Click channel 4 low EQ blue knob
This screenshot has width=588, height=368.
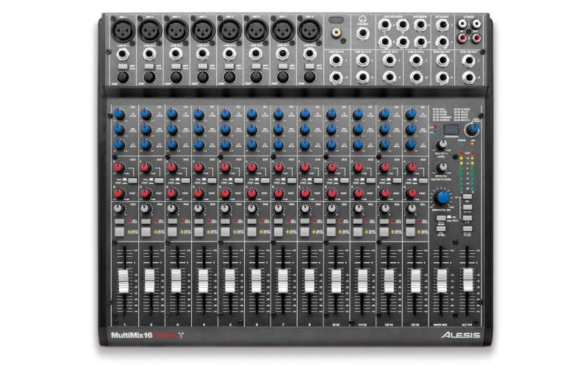(x=198, y=144)
